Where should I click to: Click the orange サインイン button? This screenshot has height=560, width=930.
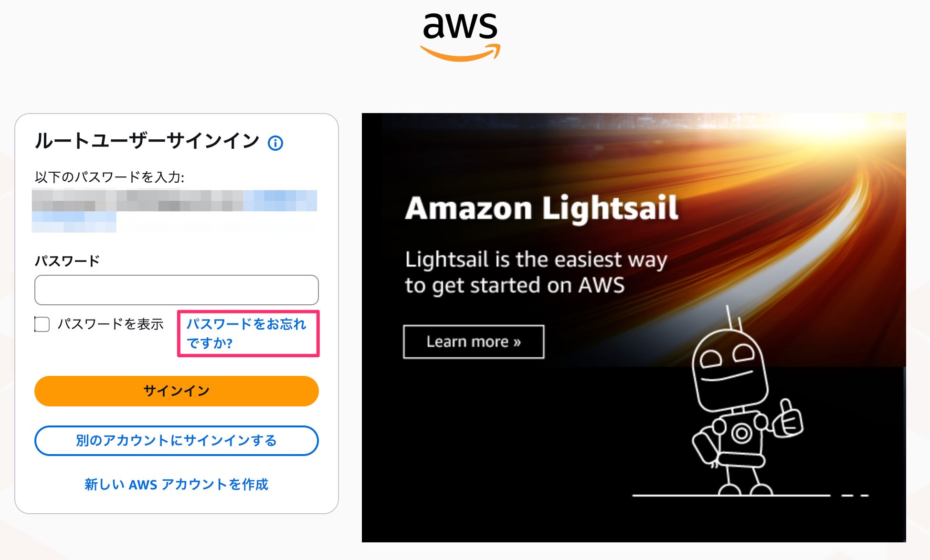(x=177, y=391)
